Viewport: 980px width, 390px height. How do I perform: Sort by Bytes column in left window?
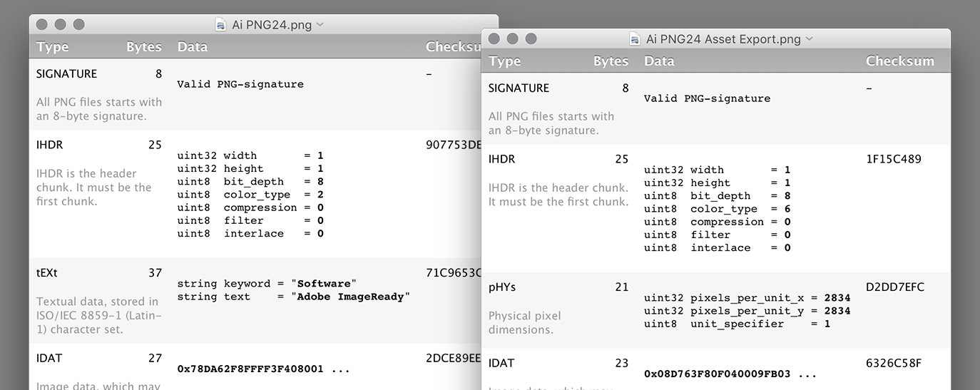click(x=144, y=46)
